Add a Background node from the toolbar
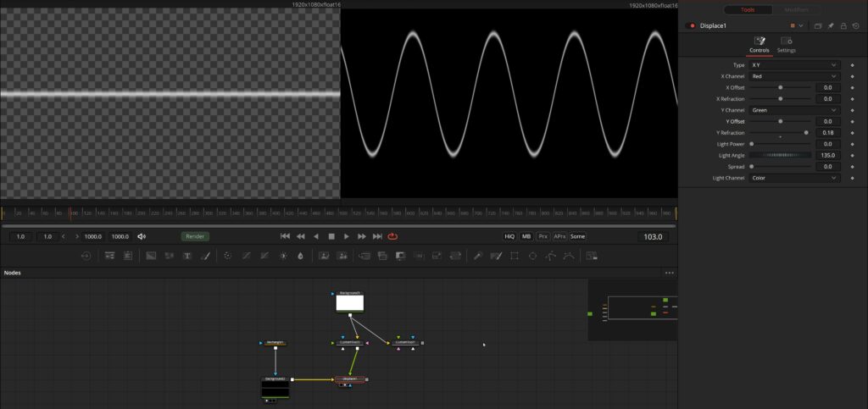The width and height of the screenshot is (868, 409). coord(151,256)
